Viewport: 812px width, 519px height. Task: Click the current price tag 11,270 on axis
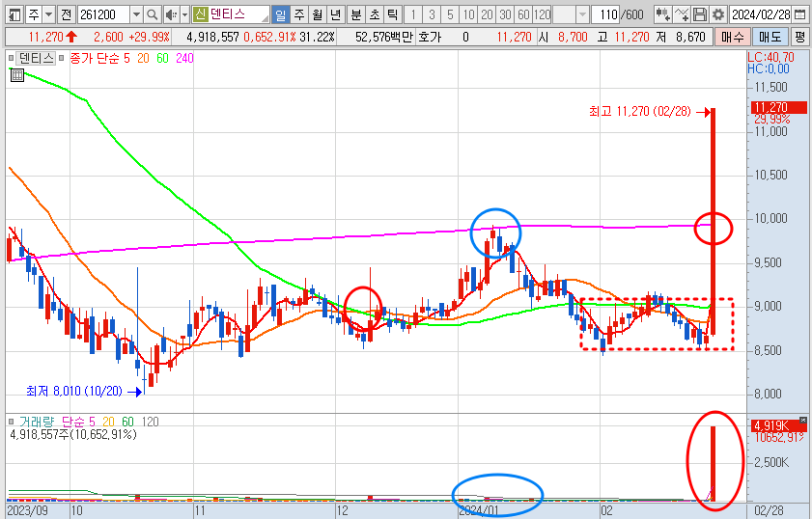click(778, 107)
